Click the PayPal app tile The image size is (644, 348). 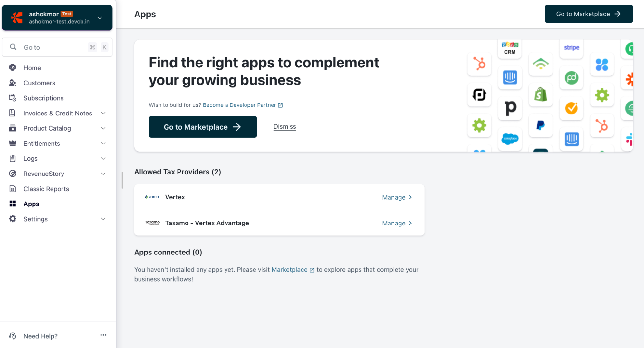point(541,125)
